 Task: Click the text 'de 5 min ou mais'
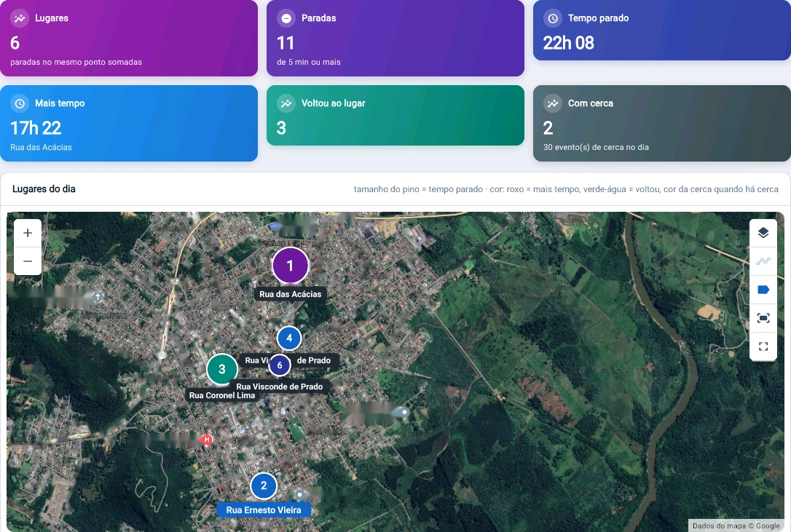(309, 62)
